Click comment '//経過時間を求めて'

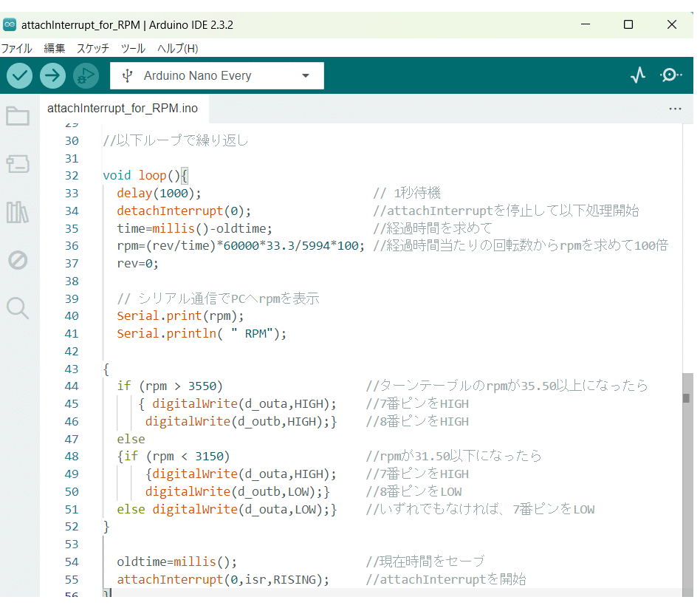[433, 228]
